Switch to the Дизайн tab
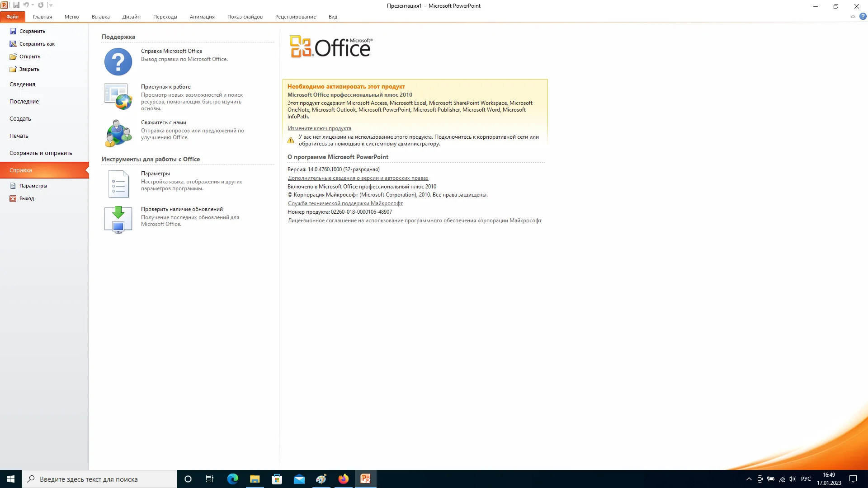 pyautogui.click(x=132, y=17)
